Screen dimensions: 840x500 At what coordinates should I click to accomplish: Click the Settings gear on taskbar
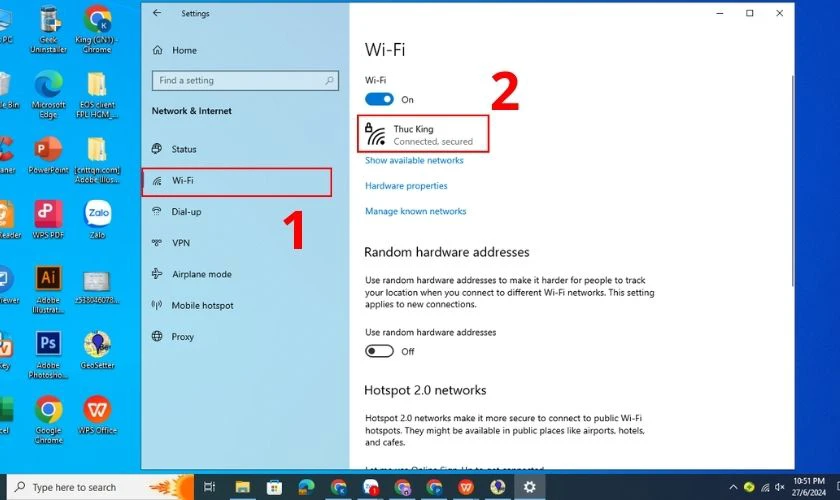[x=529, y=487]
